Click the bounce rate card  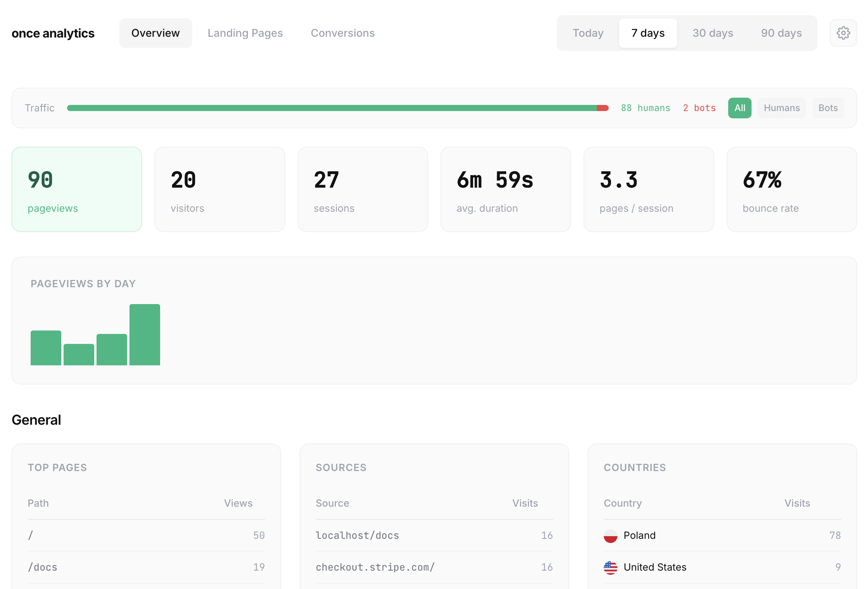(791, 189)
